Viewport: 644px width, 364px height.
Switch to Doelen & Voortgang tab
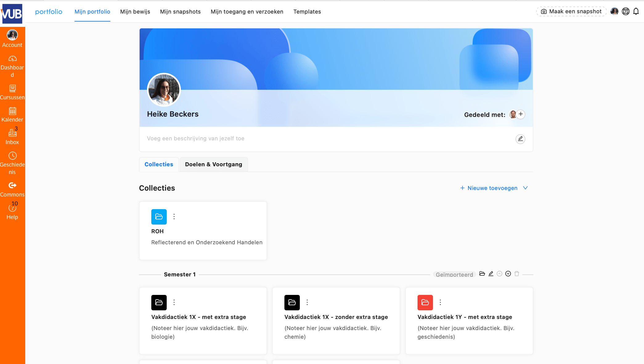point(214,164)
